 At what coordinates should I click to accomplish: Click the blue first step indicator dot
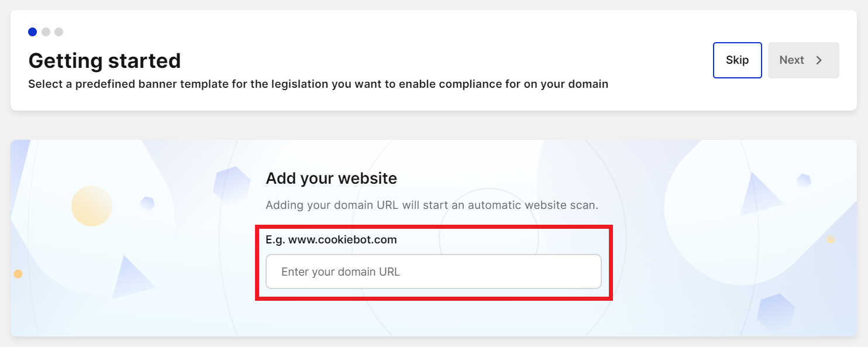pos(32,32)
